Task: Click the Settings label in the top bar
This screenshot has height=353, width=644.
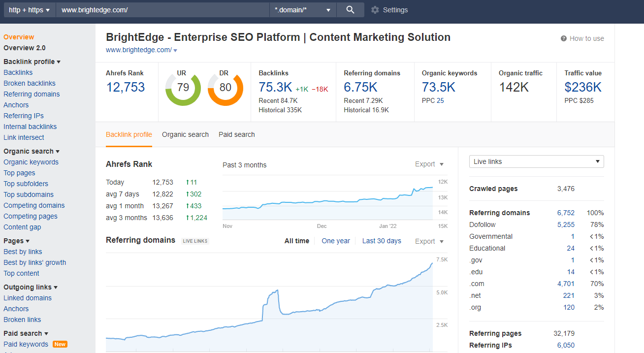Action: coord(395,10)
